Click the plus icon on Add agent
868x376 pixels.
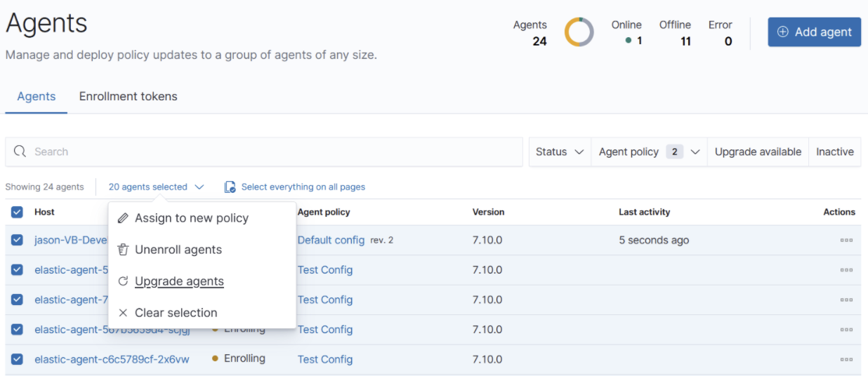782,32
